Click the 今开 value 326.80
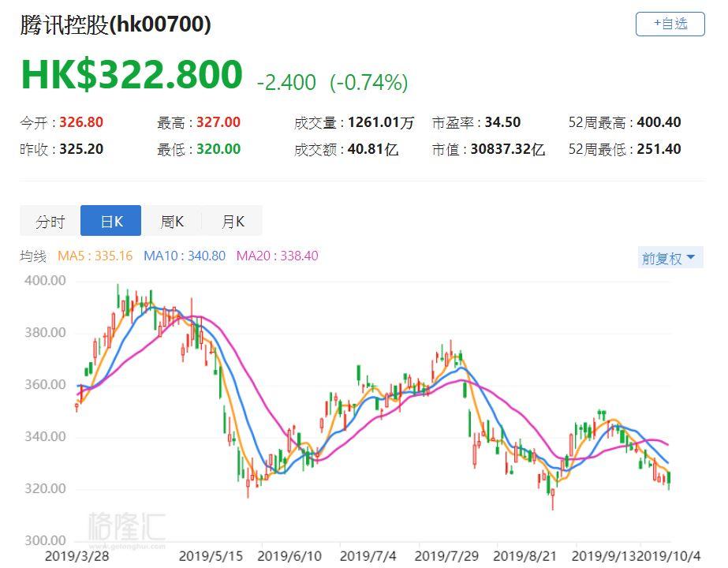The image size is (728, 568). pos(81,122)
